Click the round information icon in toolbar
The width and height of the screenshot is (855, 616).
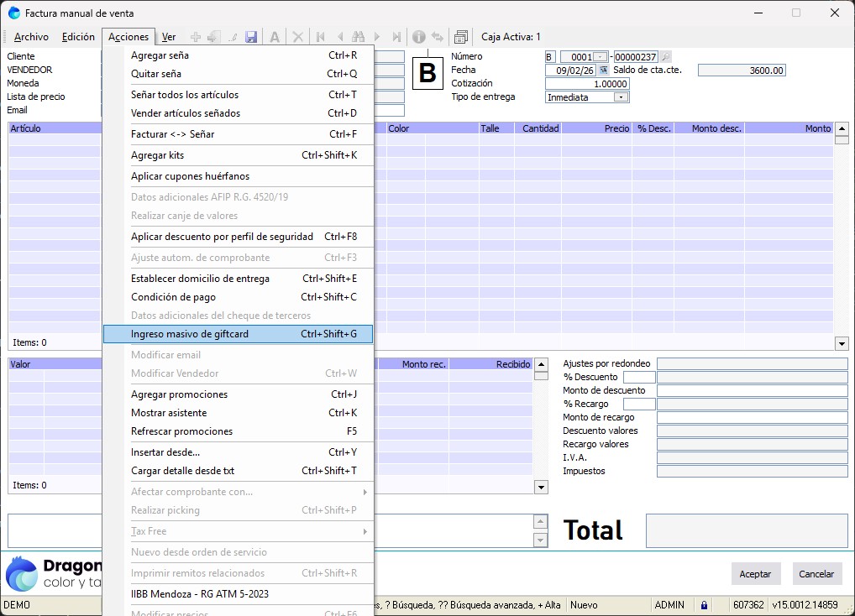(418, 37)
